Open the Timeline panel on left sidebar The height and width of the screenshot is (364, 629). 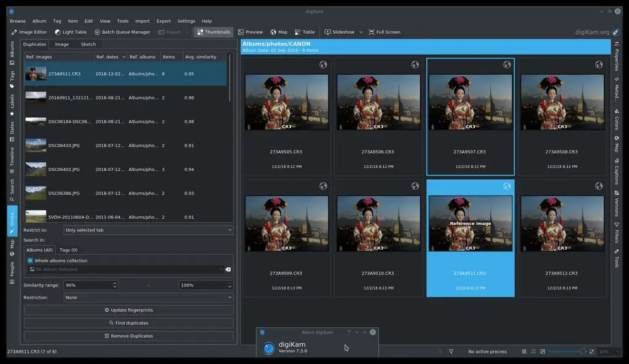click(11, 157)
